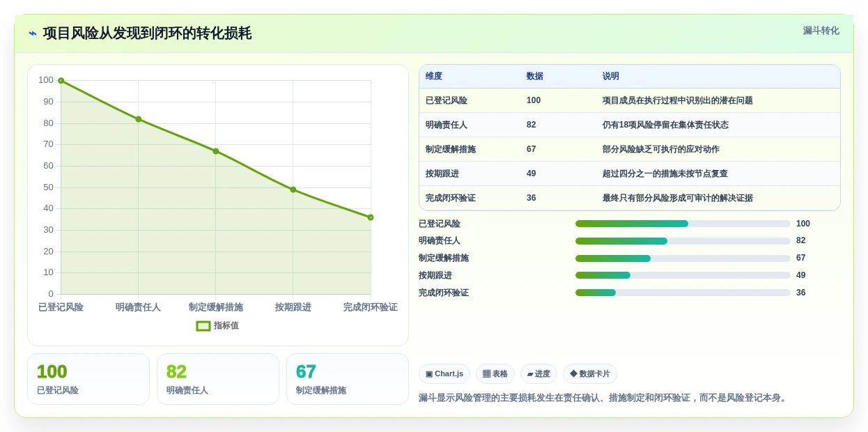Select the 数据卡片 chip
The height and width of the screenshot is (432, 868).
point(590,374)
